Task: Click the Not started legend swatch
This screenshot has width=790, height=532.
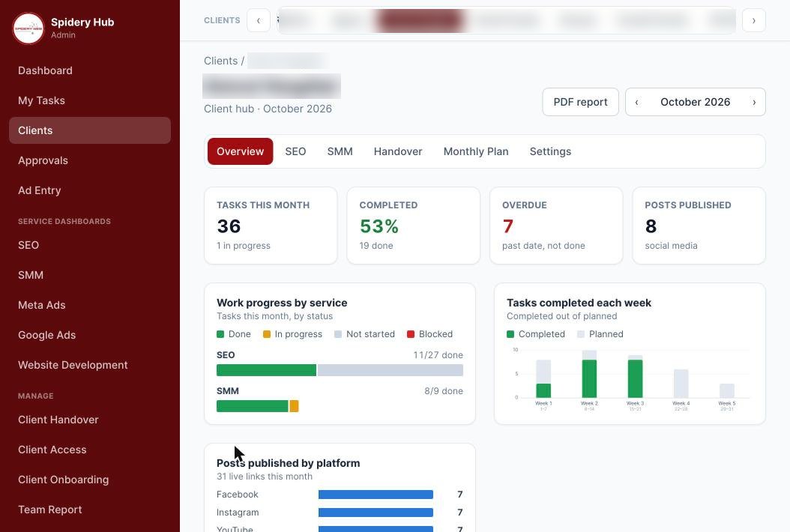Action: click(x=338, y=334)
